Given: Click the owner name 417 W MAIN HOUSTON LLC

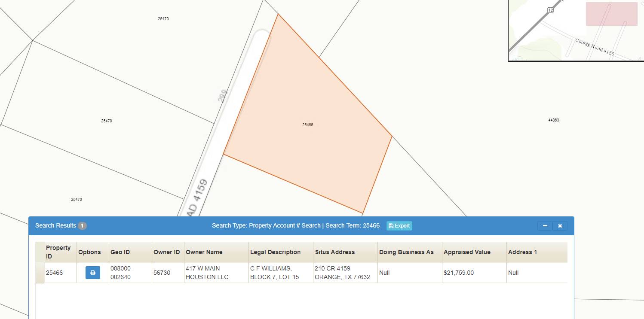Looking at the screenshot, I should (207, 273).
